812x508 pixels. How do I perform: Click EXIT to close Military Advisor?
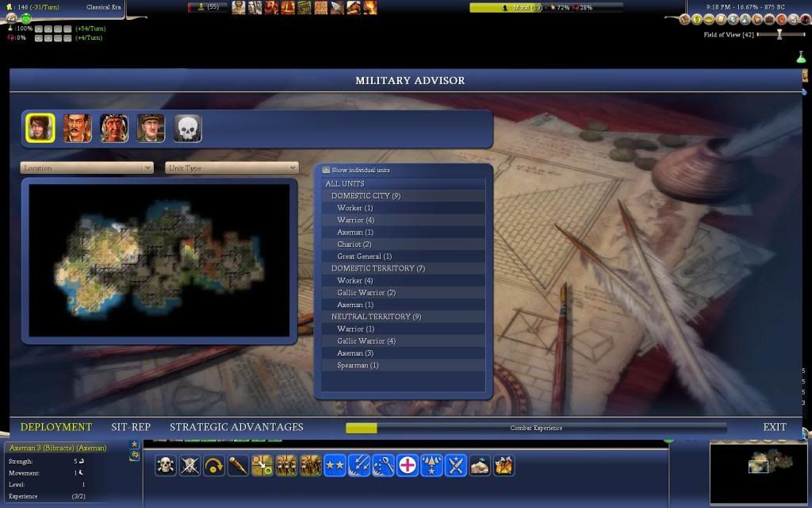(775, 427)
